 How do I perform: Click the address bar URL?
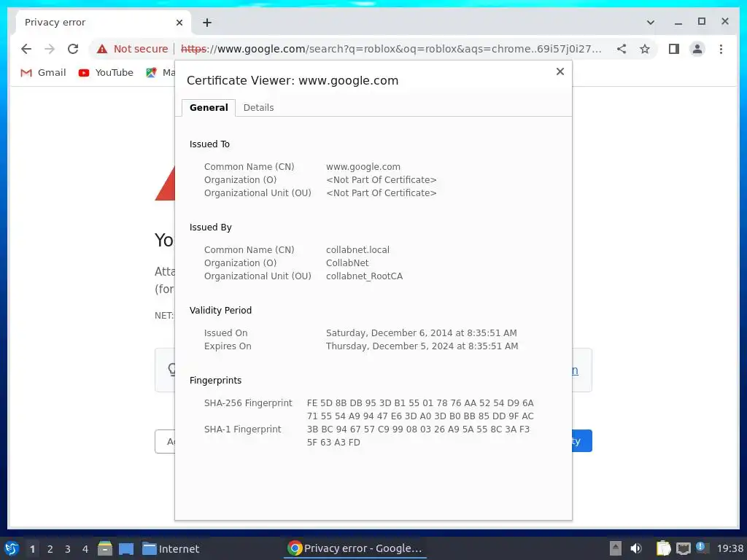coord(391,49)
